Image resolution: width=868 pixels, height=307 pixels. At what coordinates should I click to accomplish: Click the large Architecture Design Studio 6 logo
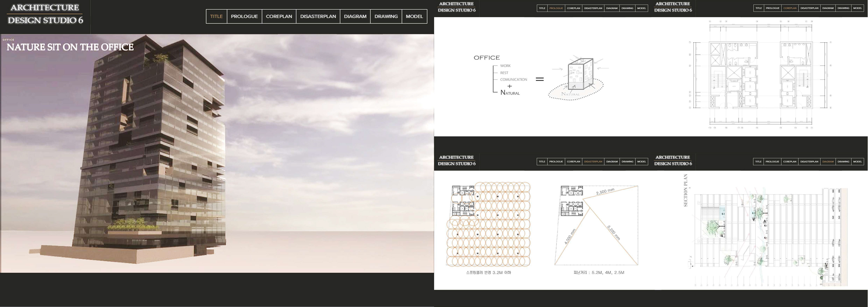click(x=45, y=14)
